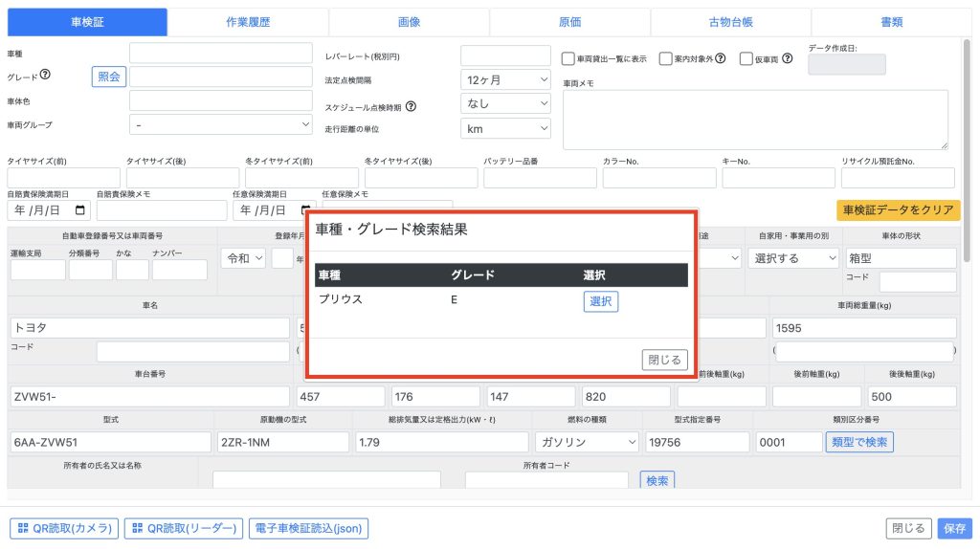Click help icon next to スケジュール点検時期
This screenshot has height=549, width=980.
coord(411,106)
